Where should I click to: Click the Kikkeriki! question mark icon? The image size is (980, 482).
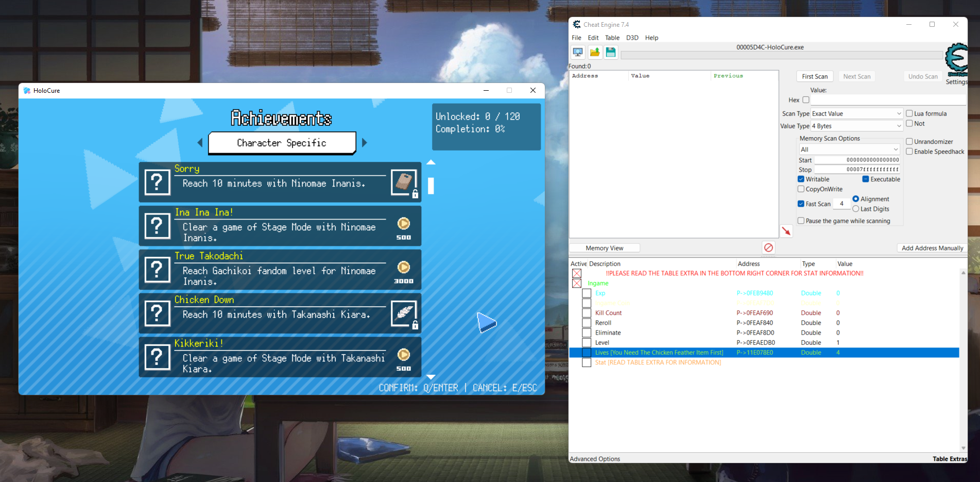pos(158,357)
